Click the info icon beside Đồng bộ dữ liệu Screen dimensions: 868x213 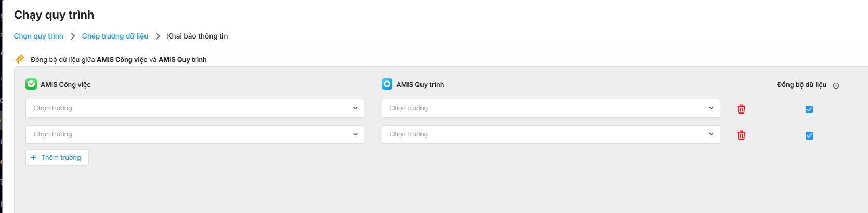pyautogui.click(x=836, y=86)
